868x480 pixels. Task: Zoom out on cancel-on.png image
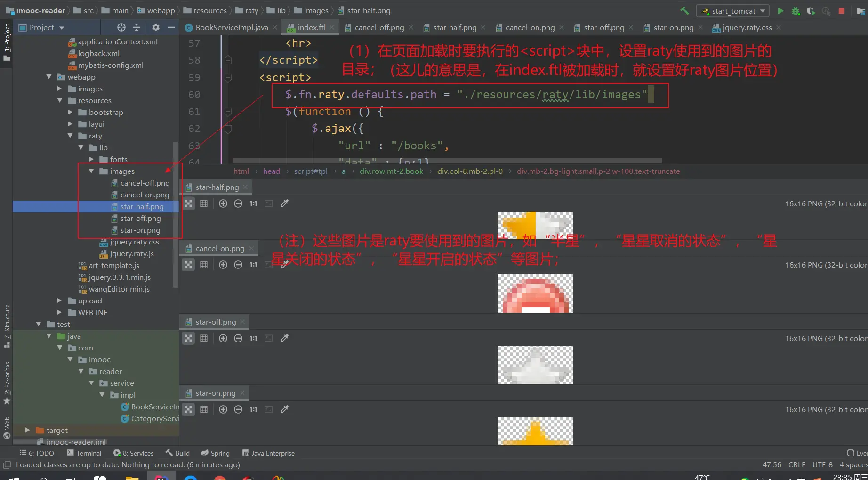click(238, 265)
